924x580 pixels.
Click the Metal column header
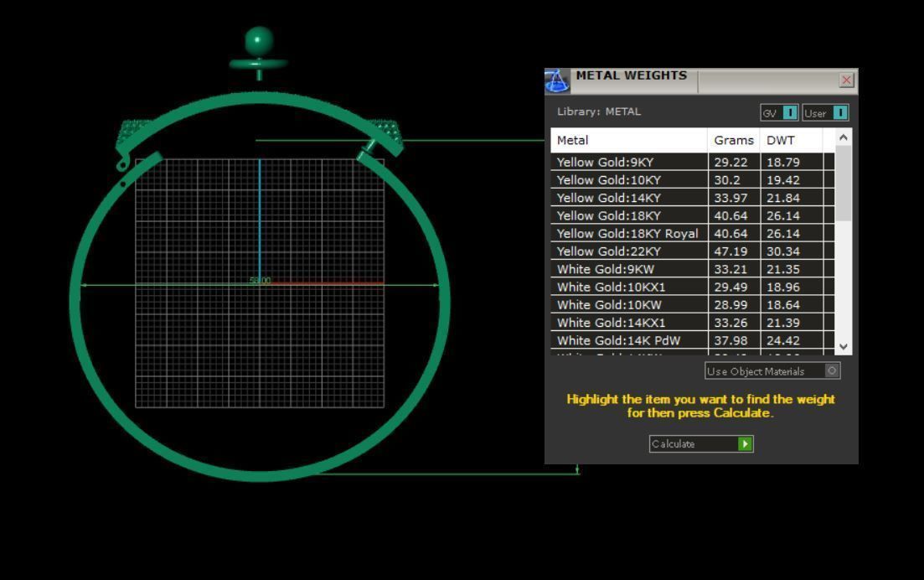coord(629,140)
